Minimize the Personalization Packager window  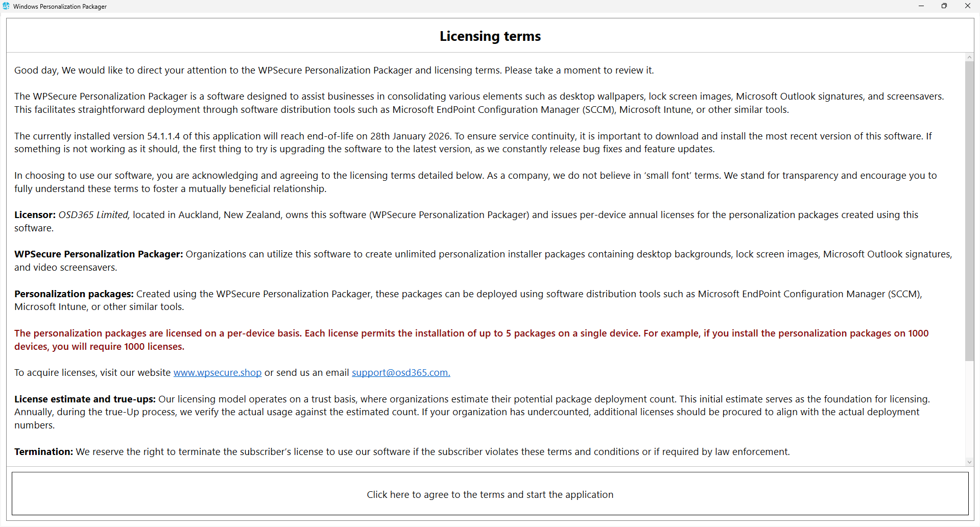point(921,6)
